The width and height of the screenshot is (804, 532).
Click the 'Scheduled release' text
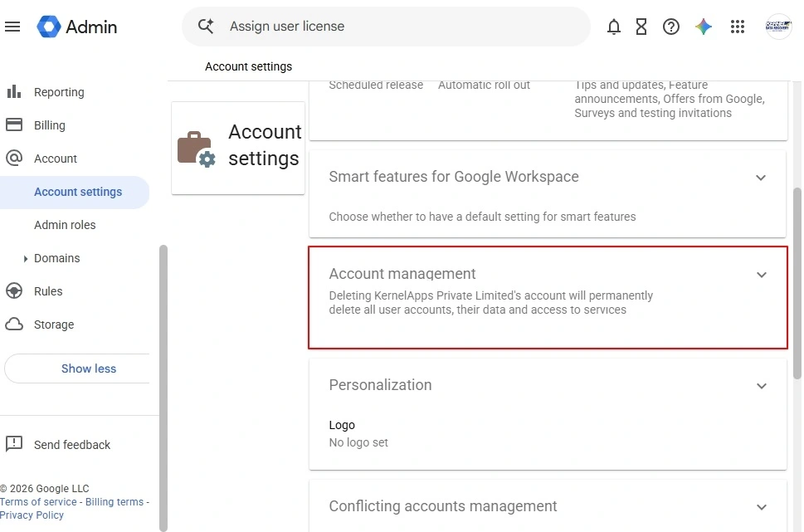[376, 85]
